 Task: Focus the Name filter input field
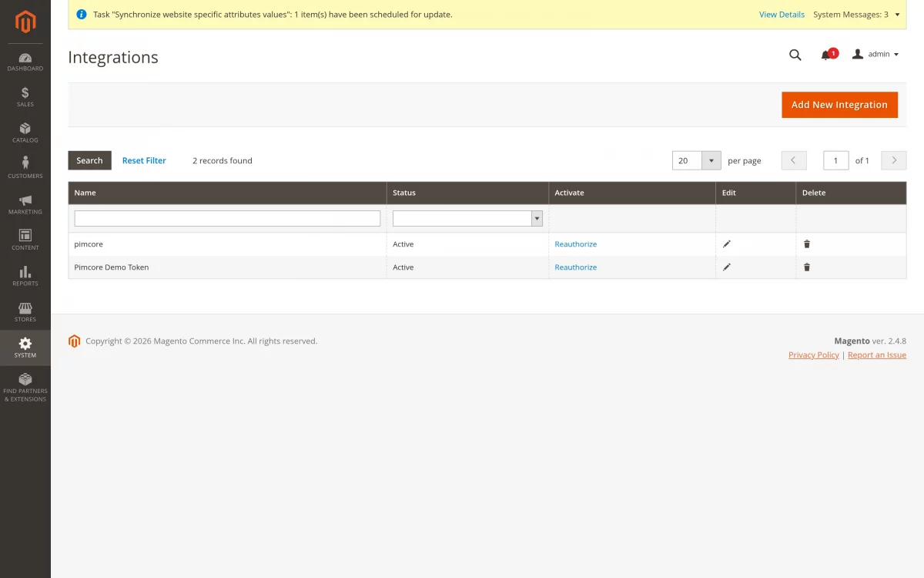[227, 218]
